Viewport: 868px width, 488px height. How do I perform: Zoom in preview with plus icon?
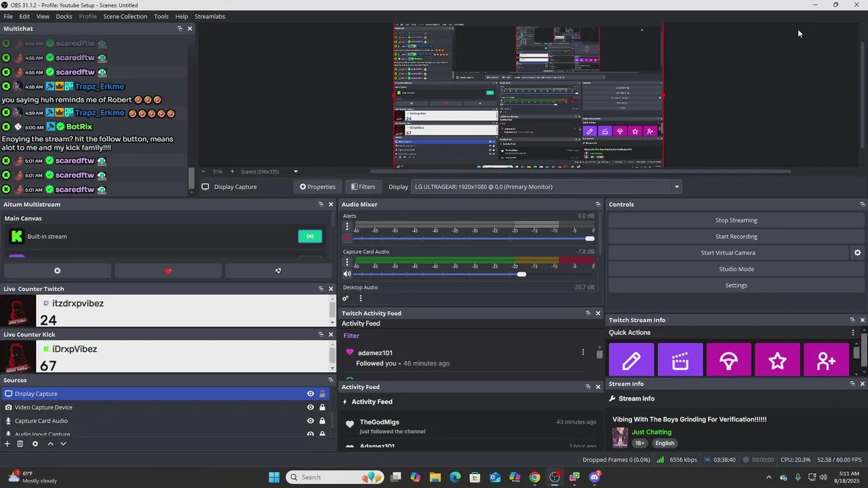click(x=232, y=171)
